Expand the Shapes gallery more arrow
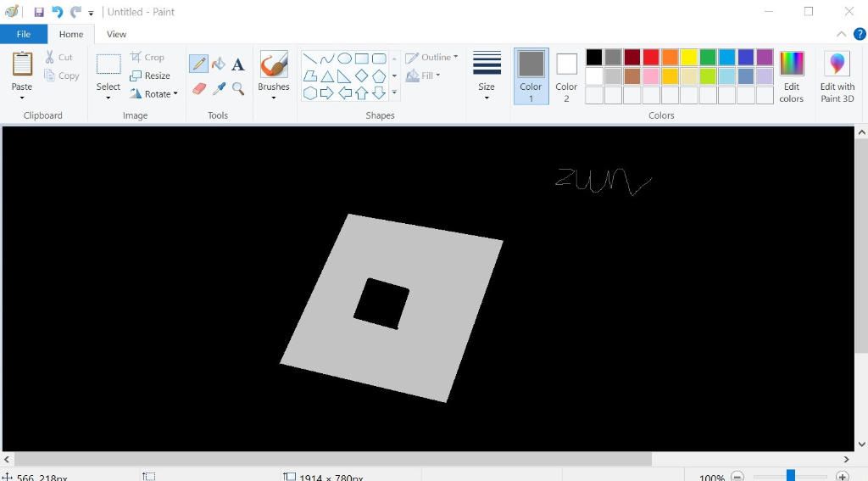Viewport: 868px width, 481px height. coord(394,92)
